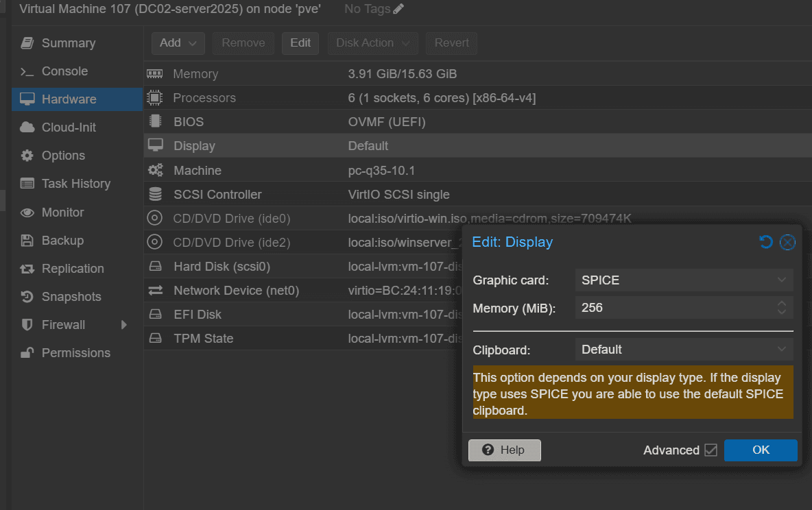Click the TPM State drive icon

156,338
